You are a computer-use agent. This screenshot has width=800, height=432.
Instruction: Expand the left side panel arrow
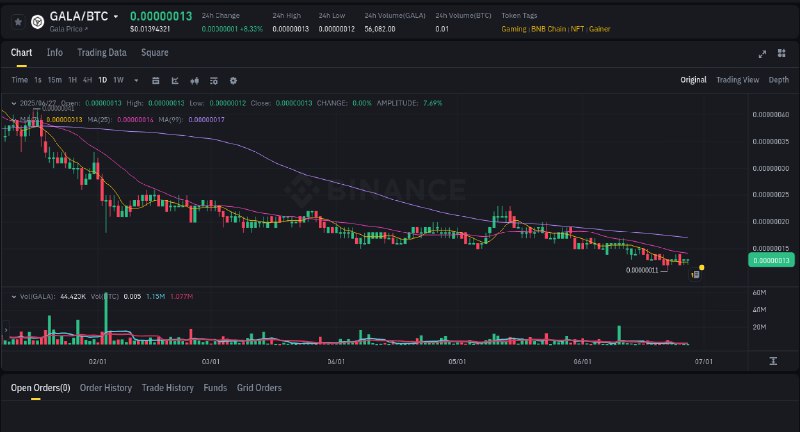(6, 331)
